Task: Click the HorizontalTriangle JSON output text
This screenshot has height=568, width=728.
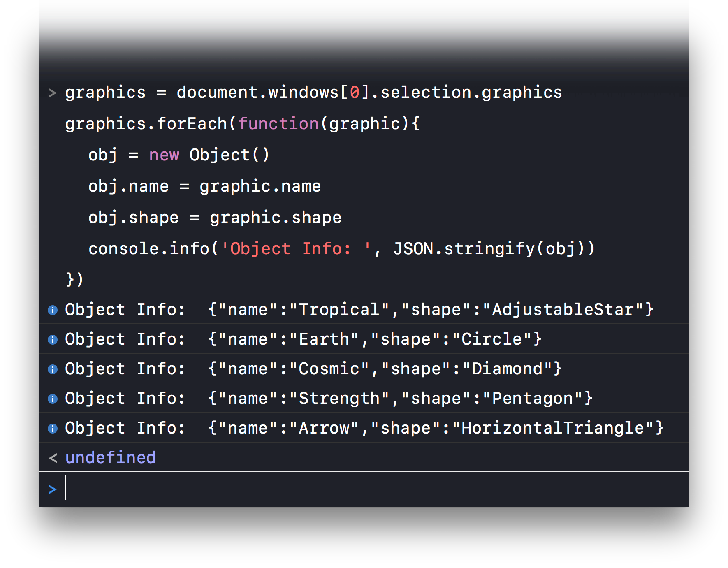Action: click(436, 428)
